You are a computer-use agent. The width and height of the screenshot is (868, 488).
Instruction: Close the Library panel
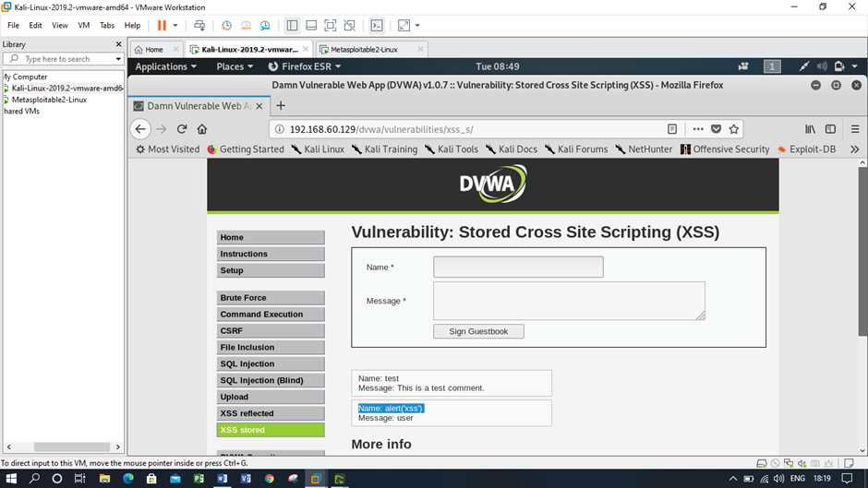tap(118, 44)
